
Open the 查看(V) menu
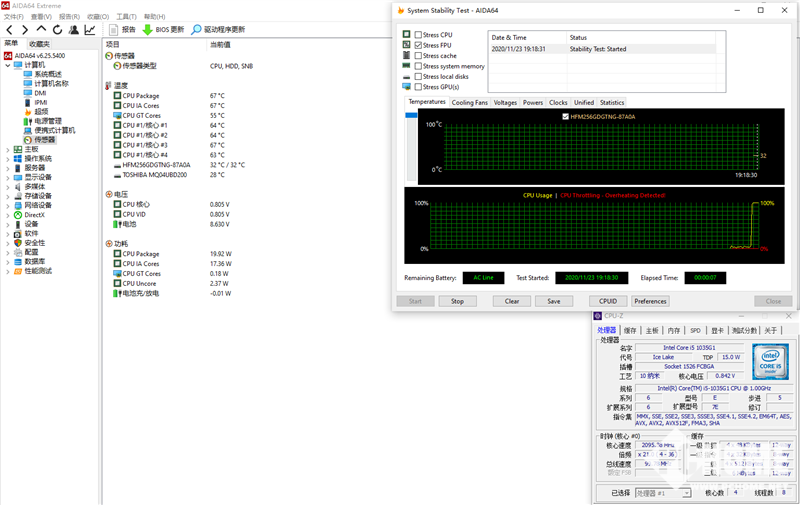tap(41, 17)
